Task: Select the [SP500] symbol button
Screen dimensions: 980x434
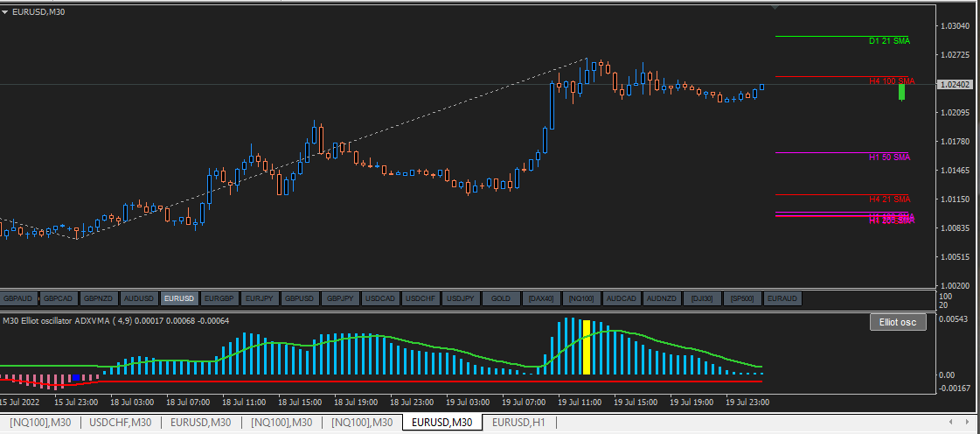Action: [x=742, y=299]
